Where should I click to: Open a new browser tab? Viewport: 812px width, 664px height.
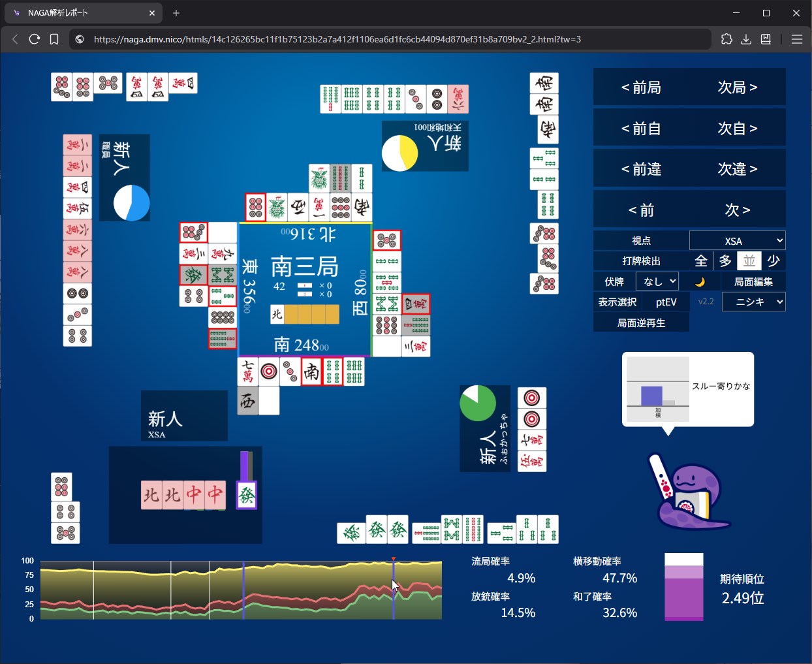coord(176,13)
